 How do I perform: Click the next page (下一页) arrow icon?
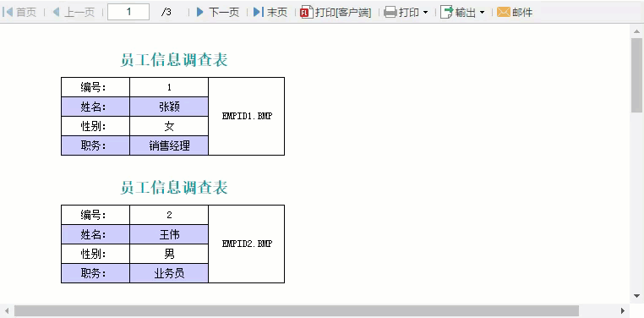(x=200, y=12)
